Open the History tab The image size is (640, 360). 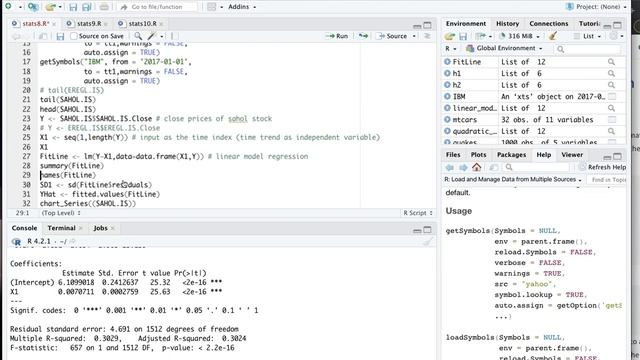click(507, 24)
